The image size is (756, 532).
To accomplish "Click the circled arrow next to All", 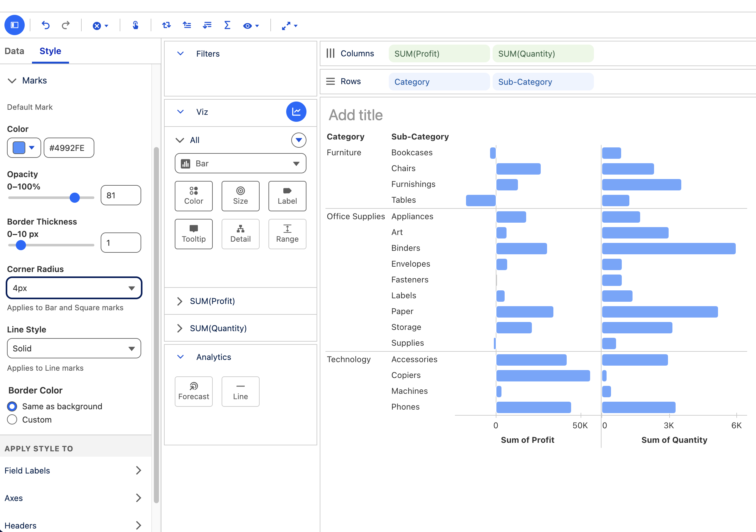I will [x=299, y=140].
